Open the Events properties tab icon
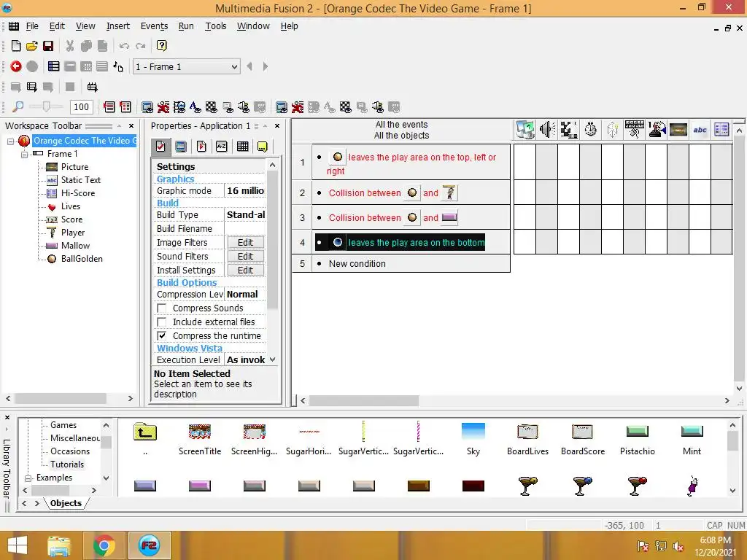This screenshot has height=560, width=747. point(242,147)
